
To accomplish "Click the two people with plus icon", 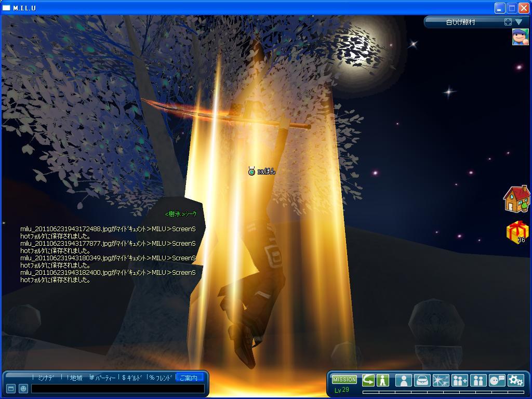I will [460, 380].
